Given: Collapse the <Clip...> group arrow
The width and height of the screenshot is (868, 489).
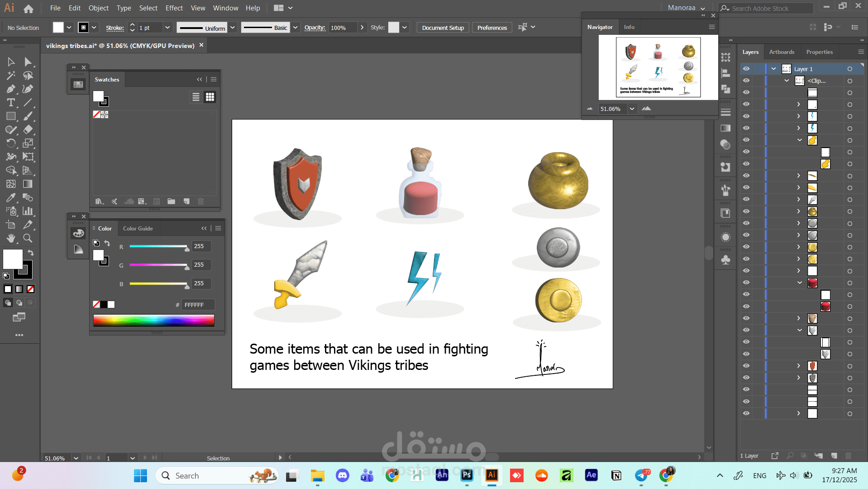Looking at the screenshot, I should (787, 81).
